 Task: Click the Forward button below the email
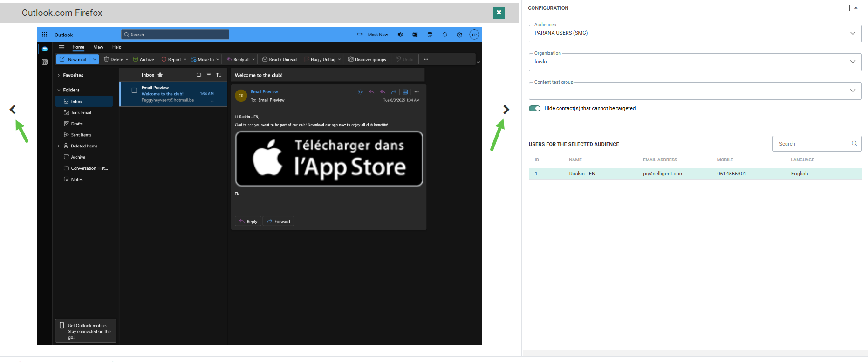278,222
